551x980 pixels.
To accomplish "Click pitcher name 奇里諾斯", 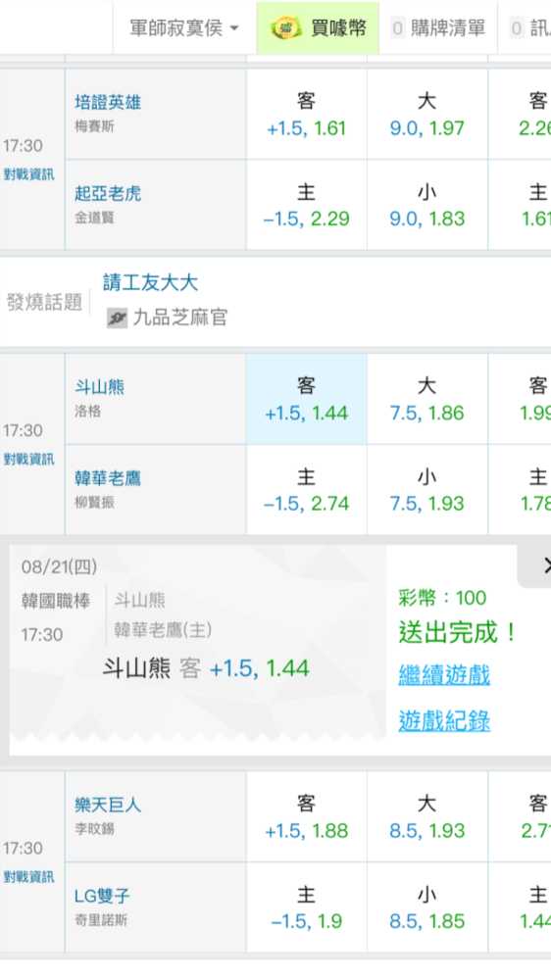I will [x=101, y=920].
